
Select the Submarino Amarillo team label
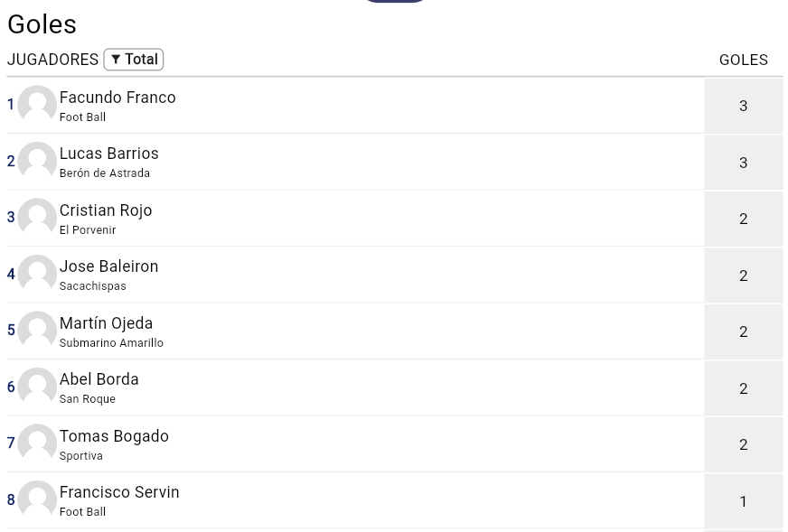[x=111, y=342]
